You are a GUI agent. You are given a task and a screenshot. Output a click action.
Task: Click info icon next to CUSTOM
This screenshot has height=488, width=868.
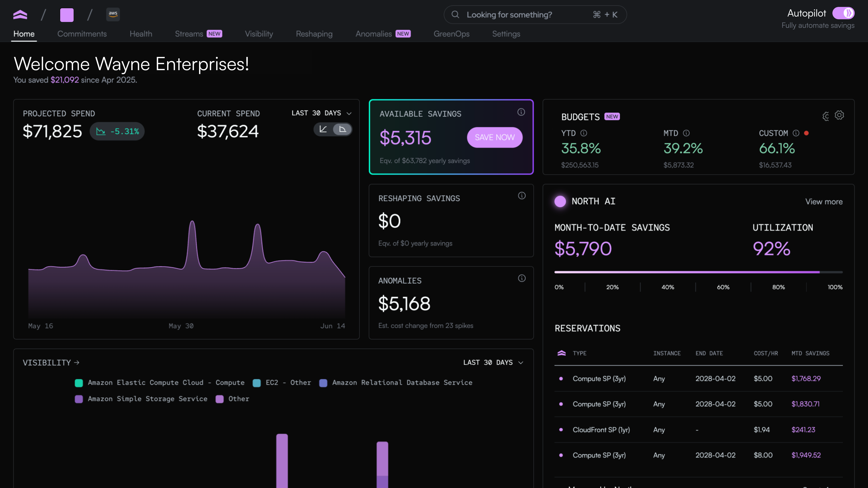pos(796,133)
